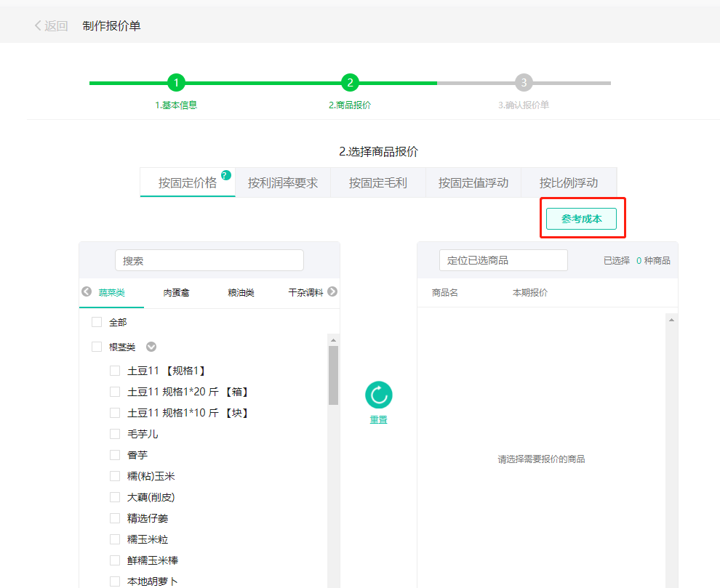Switch to the 按利润率要求 tab
The image size is (720, 588).
[282, 182]
